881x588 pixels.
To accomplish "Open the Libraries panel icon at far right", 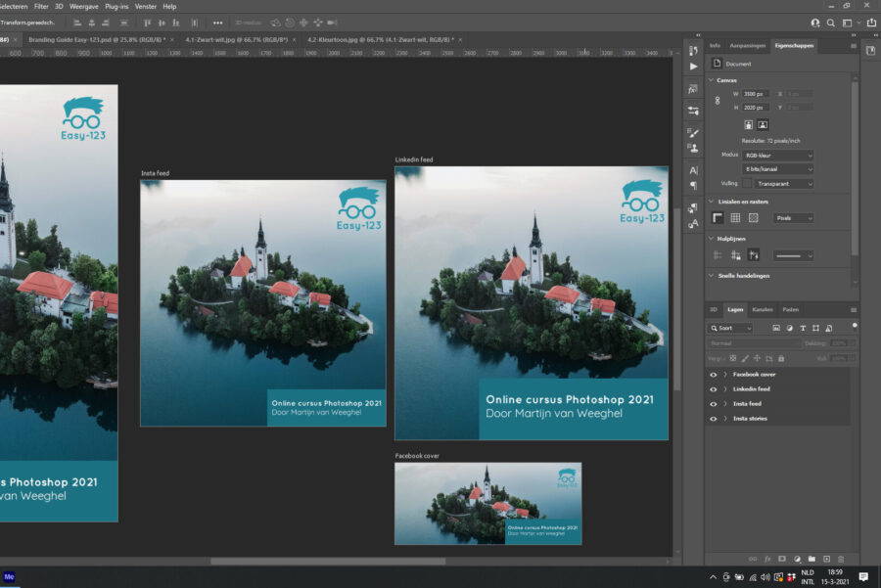I will coord(870,51).
